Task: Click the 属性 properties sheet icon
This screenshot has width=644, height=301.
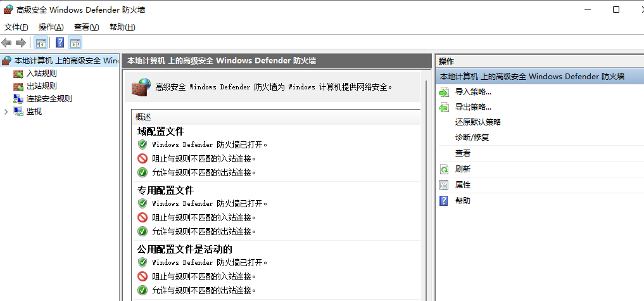Action: (x=444, y=185)
